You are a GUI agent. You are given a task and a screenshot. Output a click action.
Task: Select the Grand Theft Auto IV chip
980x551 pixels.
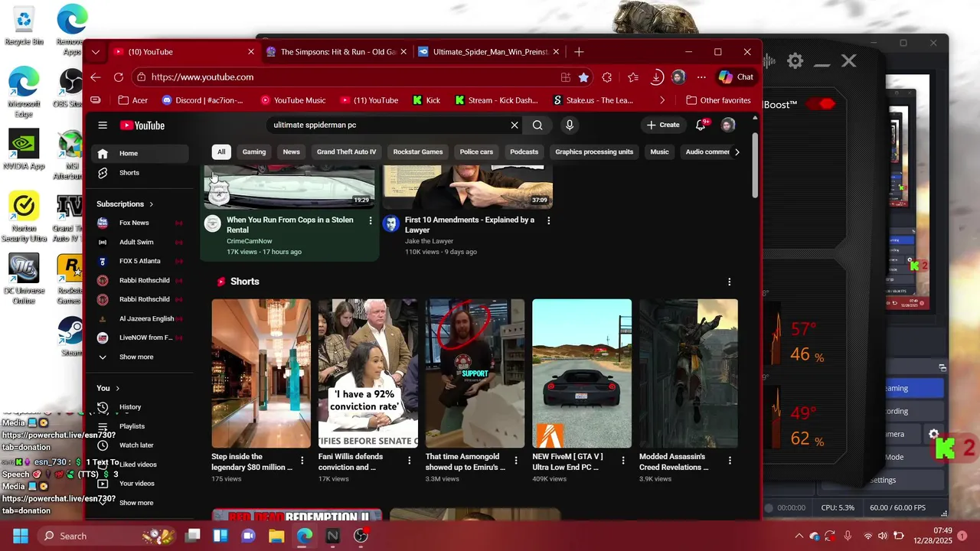pos(346,152)
